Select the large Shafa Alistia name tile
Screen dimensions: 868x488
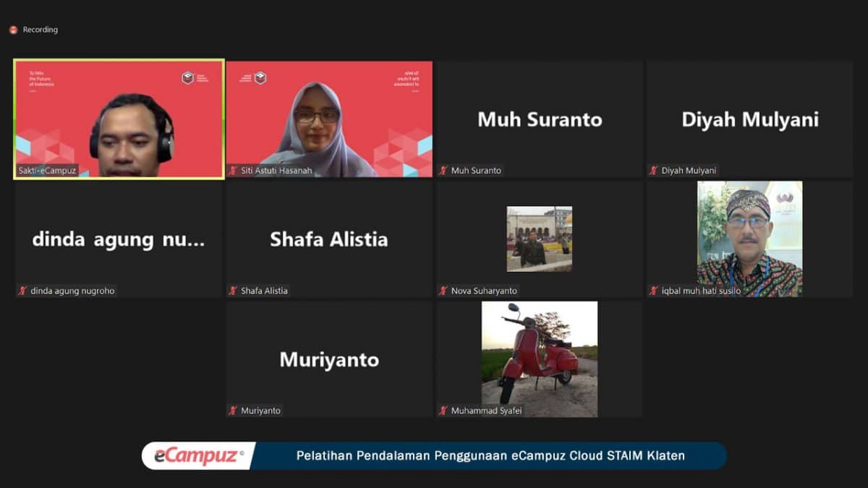point(329,239)
